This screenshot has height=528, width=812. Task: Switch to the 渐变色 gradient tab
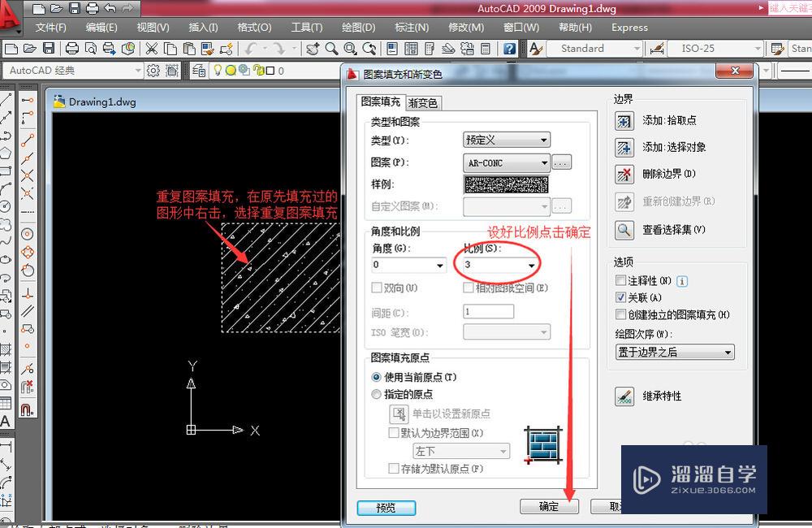[423, 103]
